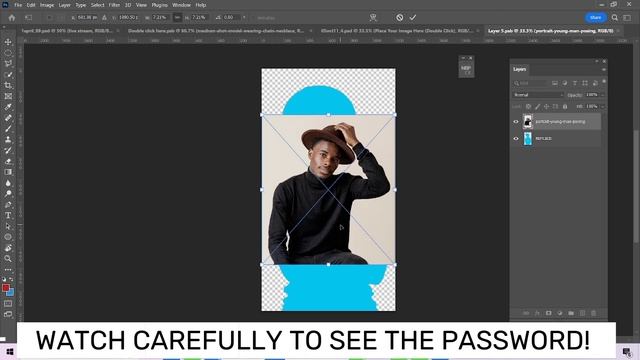The height and width of the screenshot is (360, 640).
Task: Select the Ellipse shape tool
Action: tap(8, 237)
